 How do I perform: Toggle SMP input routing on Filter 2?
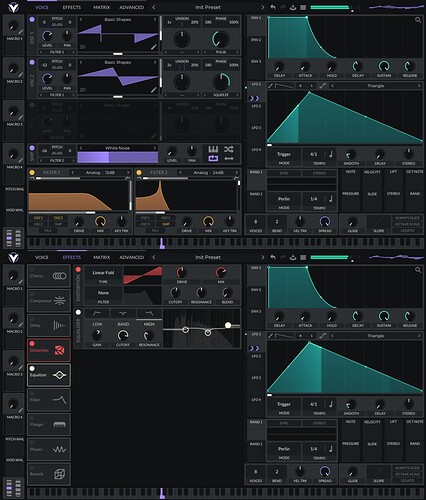click(x=166, y=224)
